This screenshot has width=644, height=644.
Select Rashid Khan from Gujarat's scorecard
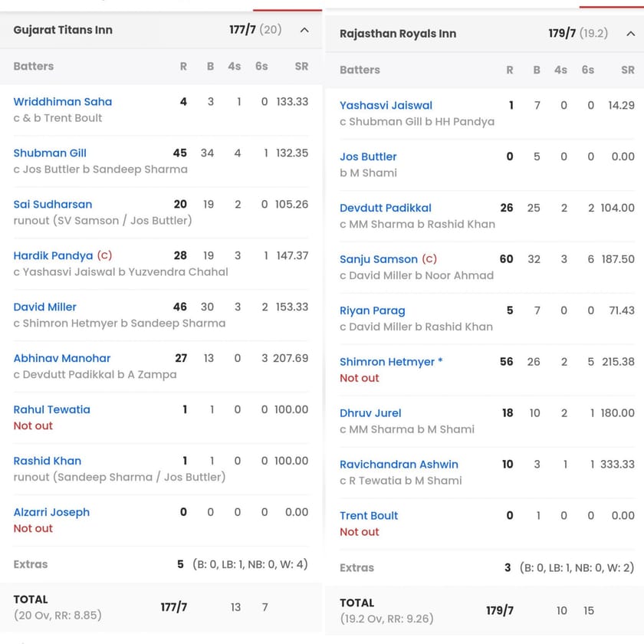[x=47, y=461]
